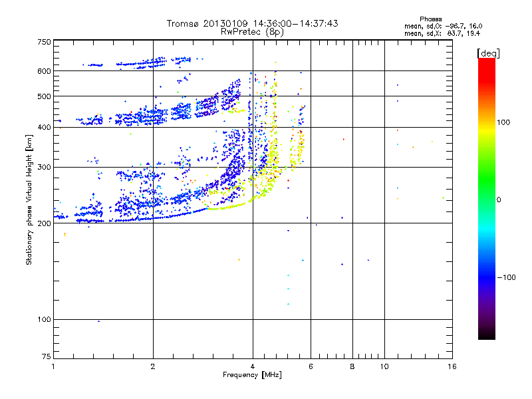
Task: Click y-axis tick label '400'
Action: tap(45, 127)
